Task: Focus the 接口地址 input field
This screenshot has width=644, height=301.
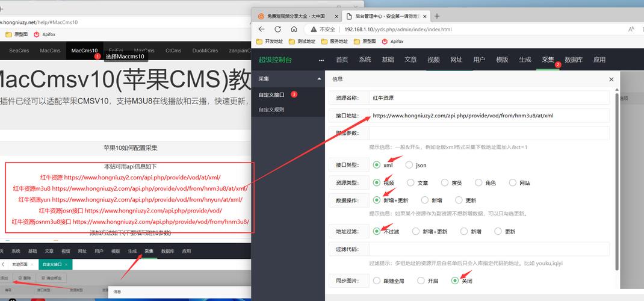Action: click(489, 116)
